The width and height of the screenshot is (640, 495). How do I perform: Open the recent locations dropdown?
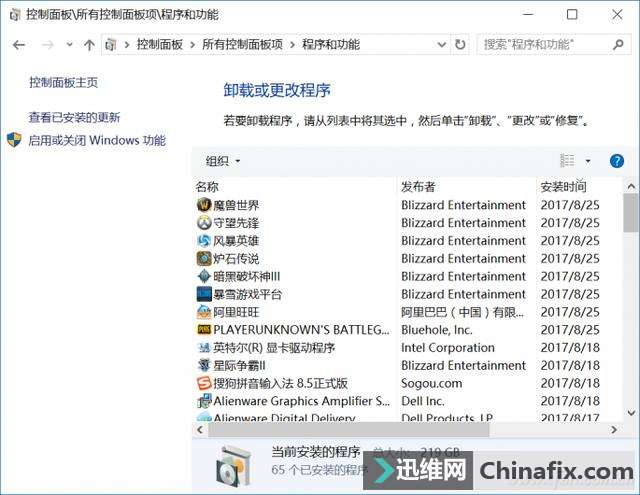coord(69,44)
